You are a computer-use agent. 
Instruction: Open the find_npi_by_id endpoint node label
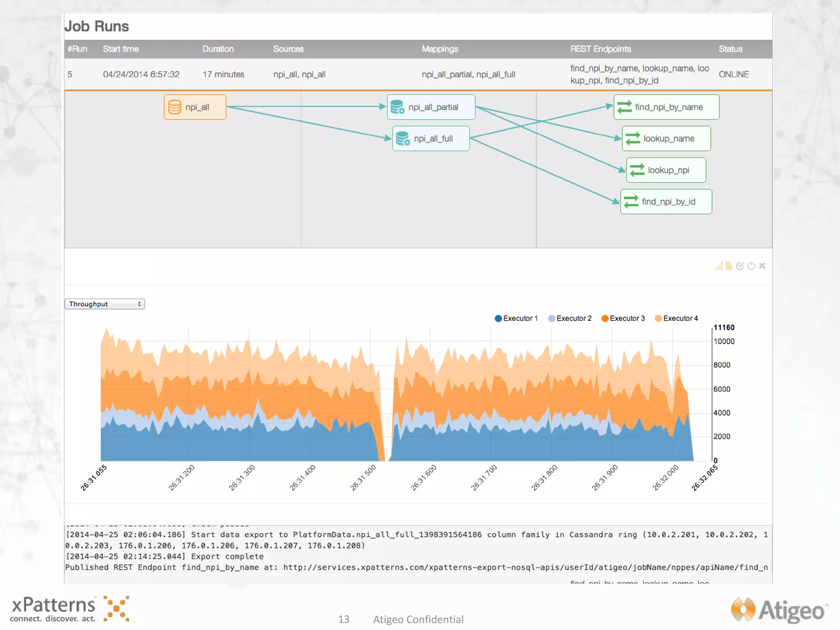click(669, 202)
